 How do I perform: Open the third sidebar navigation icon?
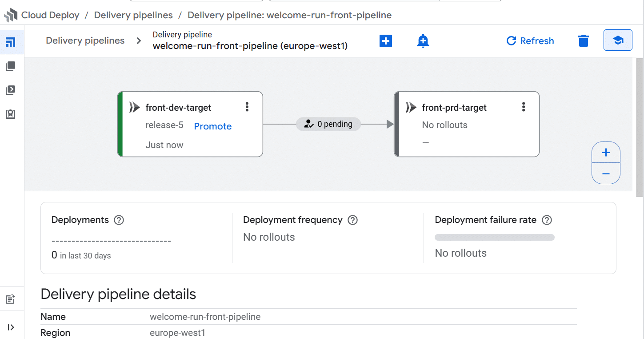[x=11, y=90]
